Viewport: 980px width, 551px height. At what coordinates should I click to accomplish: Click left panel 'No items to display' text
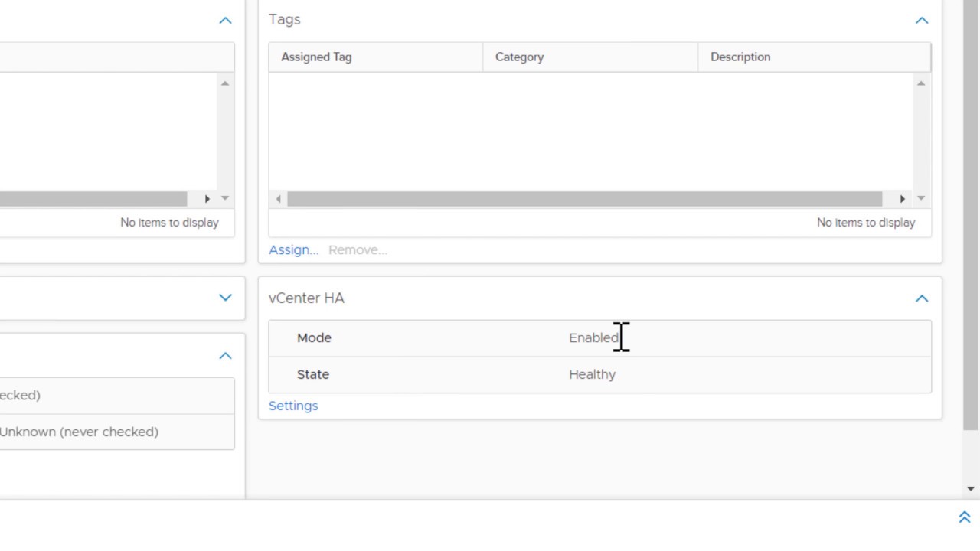169,223
